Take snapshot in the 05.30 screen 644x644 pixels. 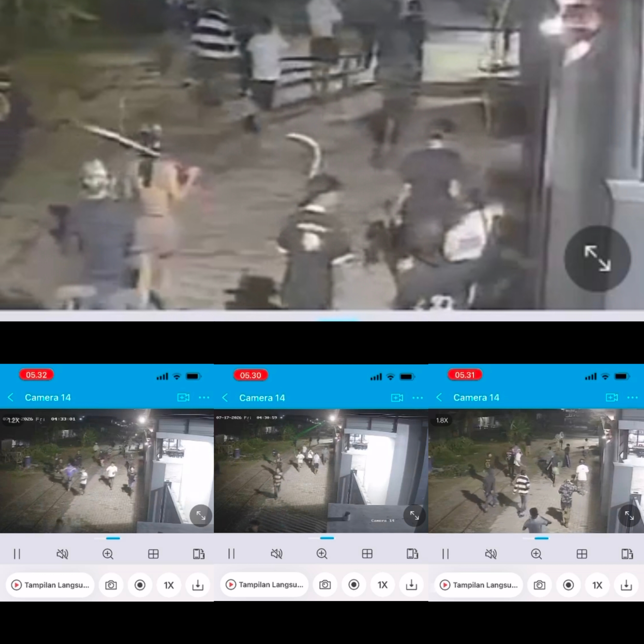[325, 585]
